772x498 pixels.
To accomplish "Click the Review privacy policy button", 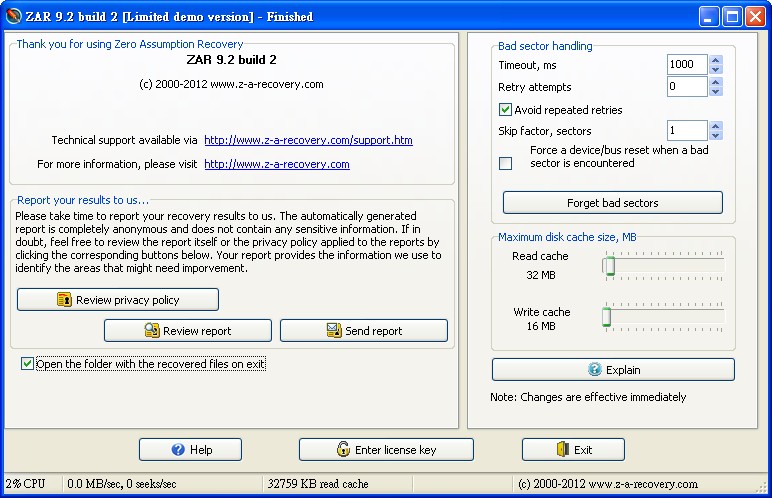I will coord(118,299).
